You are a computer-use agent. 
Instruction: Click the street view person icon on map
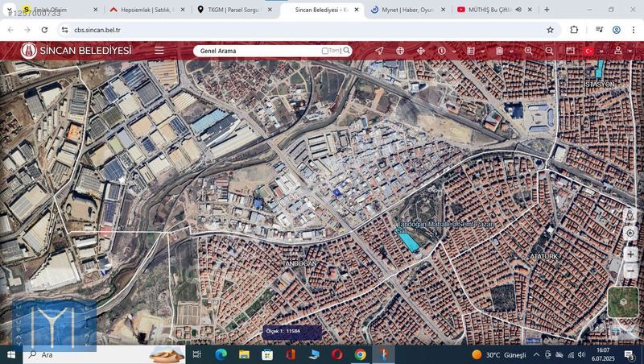tap(630, 216)
